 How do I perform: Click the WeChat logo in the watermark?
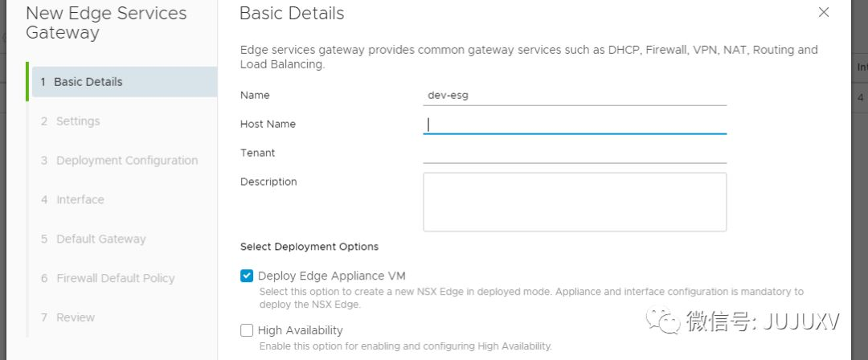click(665, 321)
